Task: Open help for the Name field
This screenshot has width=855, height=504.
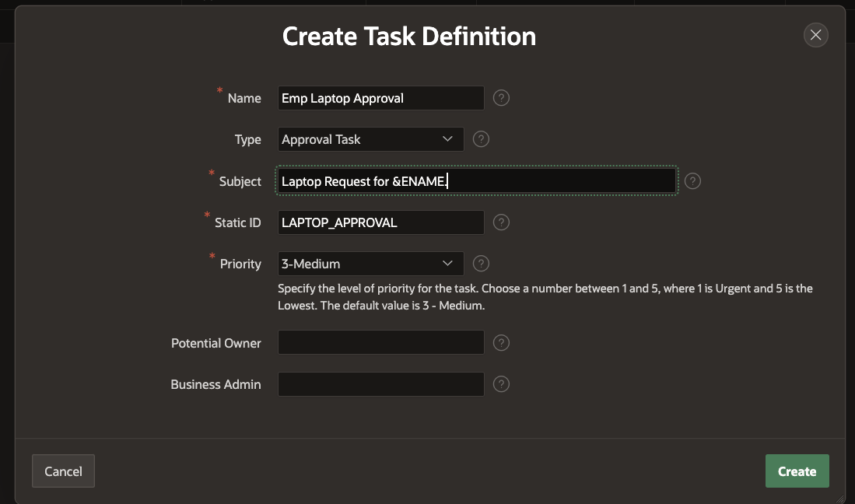Action: (x=502, y=98)
